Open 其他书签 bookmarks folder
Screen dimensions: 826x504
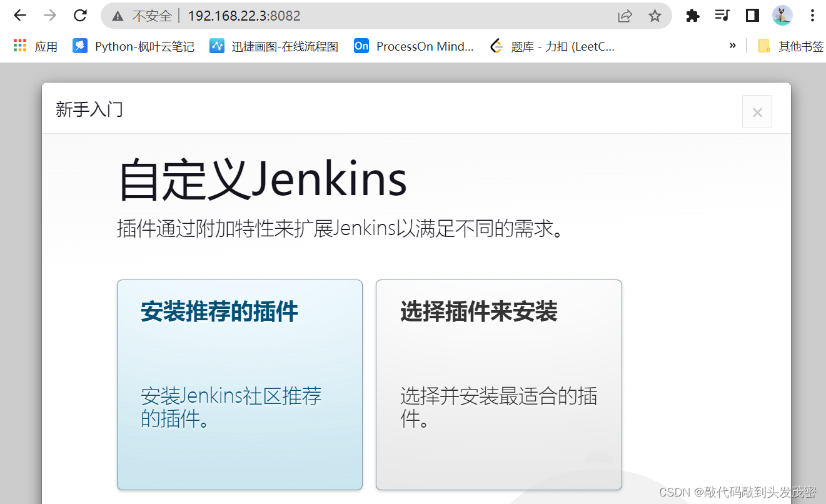[790, 46]
